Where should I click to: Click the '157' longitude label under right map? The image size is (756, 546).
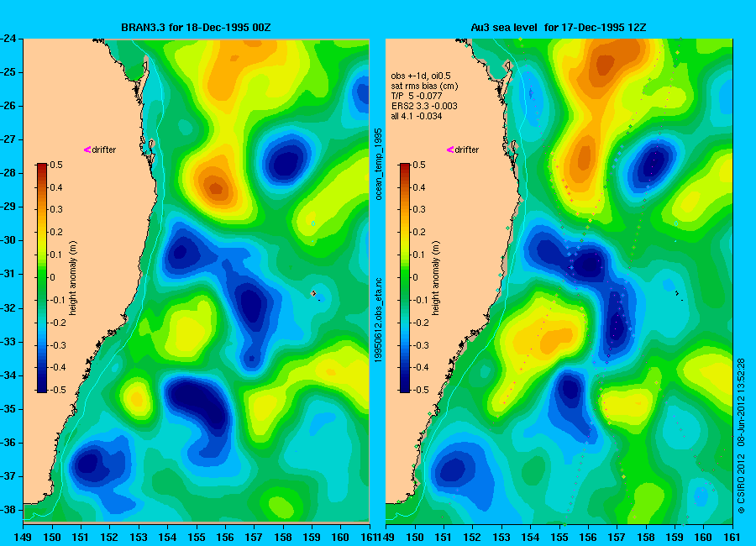(617, 537)
